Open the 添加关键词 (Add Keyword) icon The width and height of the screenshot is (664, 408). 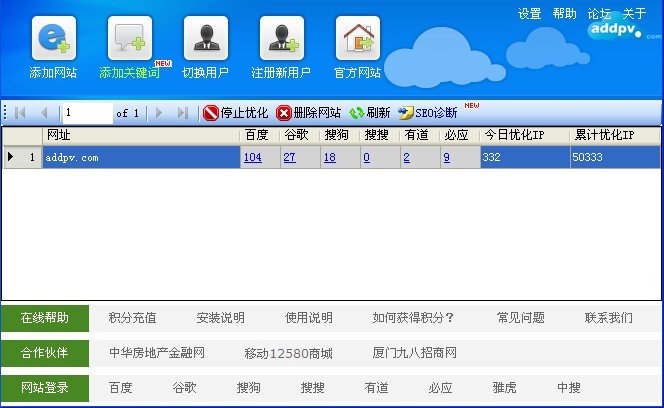click(130, 38)
